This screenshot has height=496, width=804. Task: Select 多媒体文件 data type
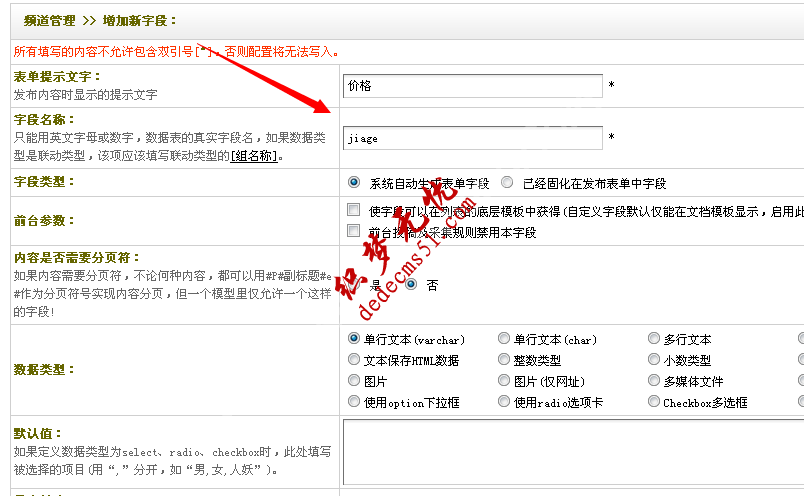click(654, 381)
